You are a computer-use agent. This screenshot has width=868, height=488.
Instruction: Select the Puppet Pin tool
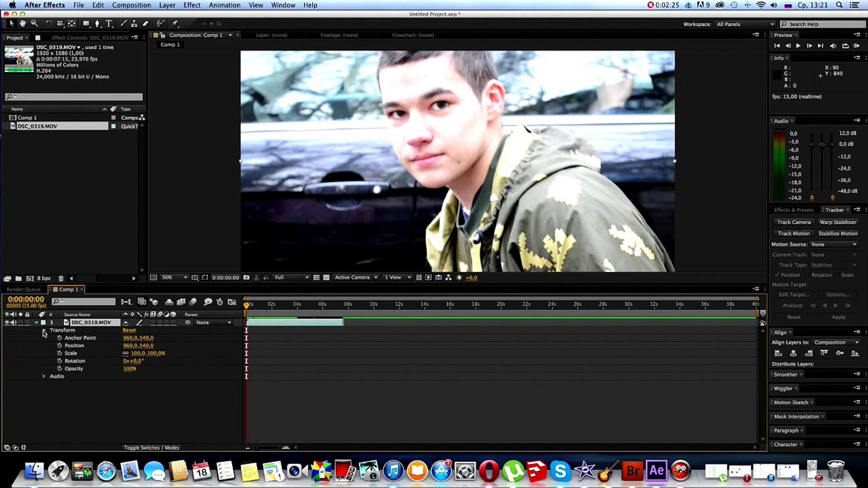pos(175,23)
